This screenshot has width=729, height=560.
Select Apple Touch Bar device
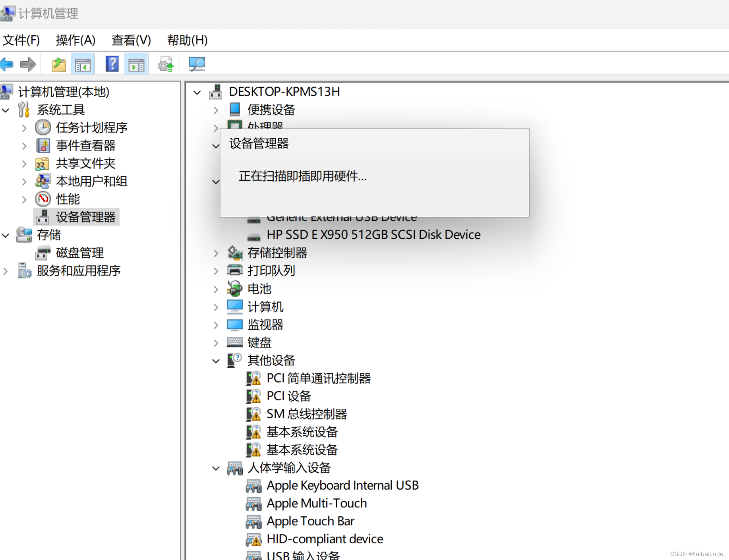310,521
